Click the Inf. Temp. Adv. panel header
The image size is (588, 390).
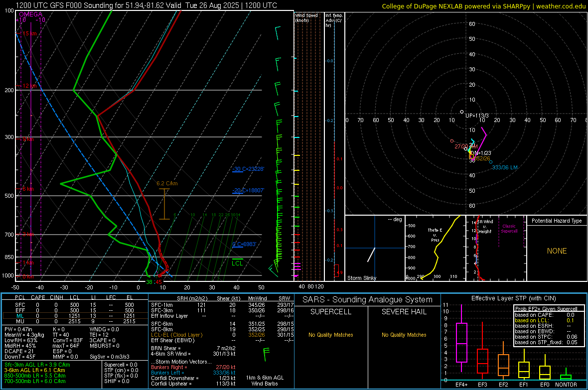(x=334, y=20)
